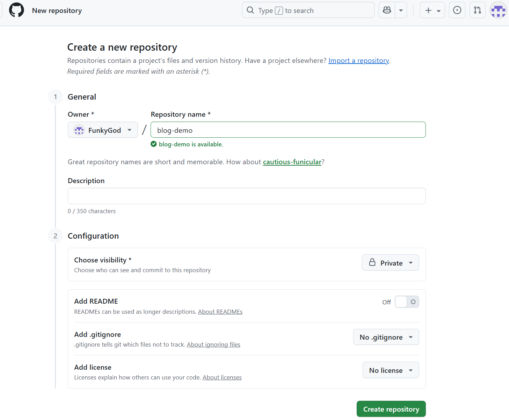Screen dimensions: 509x420
Task: Follow the Import a repository link
Action: [358, 61]
